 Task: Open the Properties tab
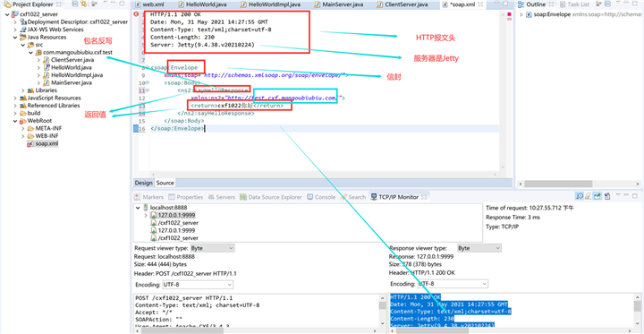[186, 197]
